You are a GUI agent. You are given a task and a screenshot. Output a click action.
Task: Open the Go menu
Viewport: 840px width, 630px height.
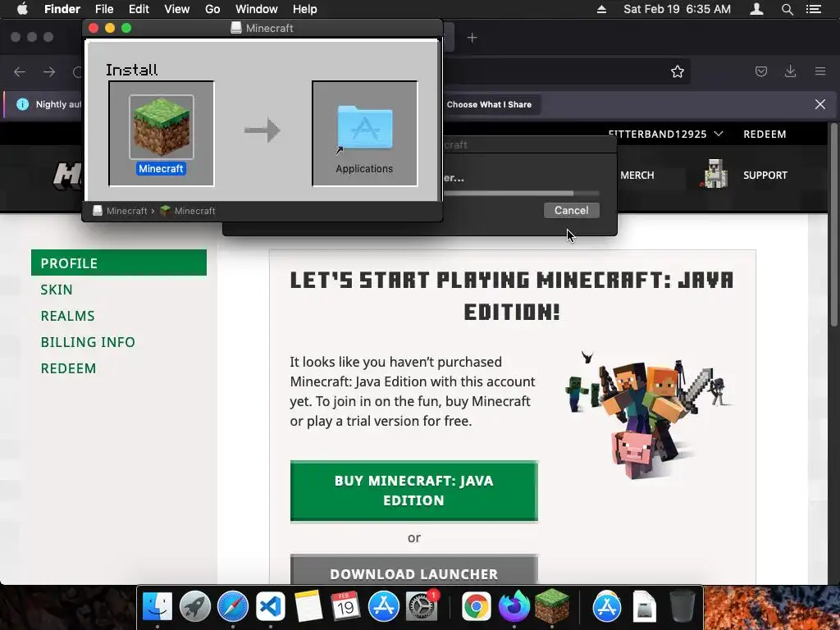(x=212, y=9)
